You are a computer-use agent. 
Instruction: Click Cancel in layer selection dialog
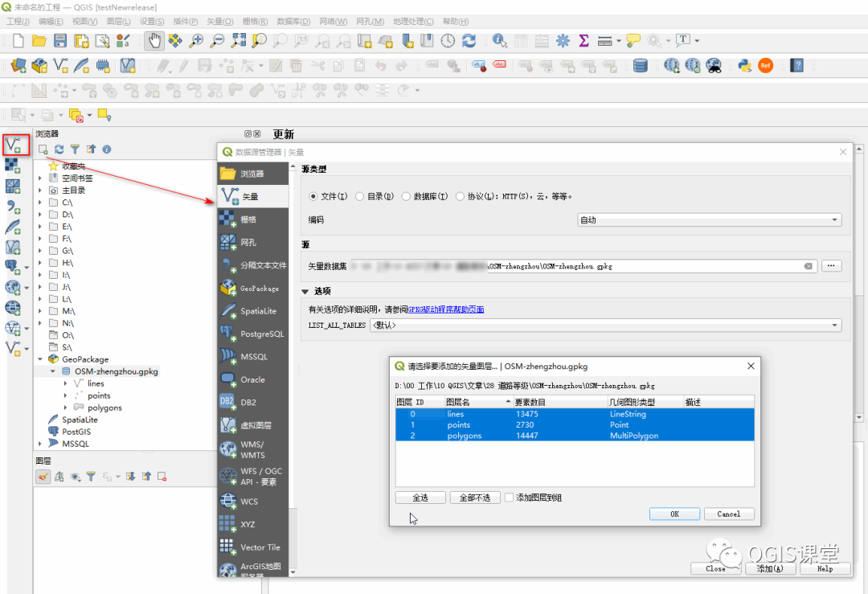728,514
